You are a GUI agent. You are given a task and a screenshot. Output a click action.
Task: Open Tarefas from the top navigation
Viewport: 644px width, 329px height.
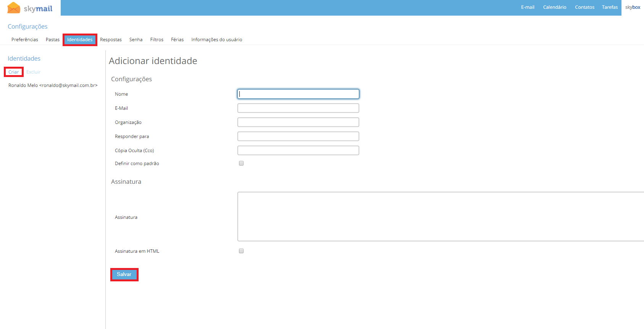pos(610,7)
